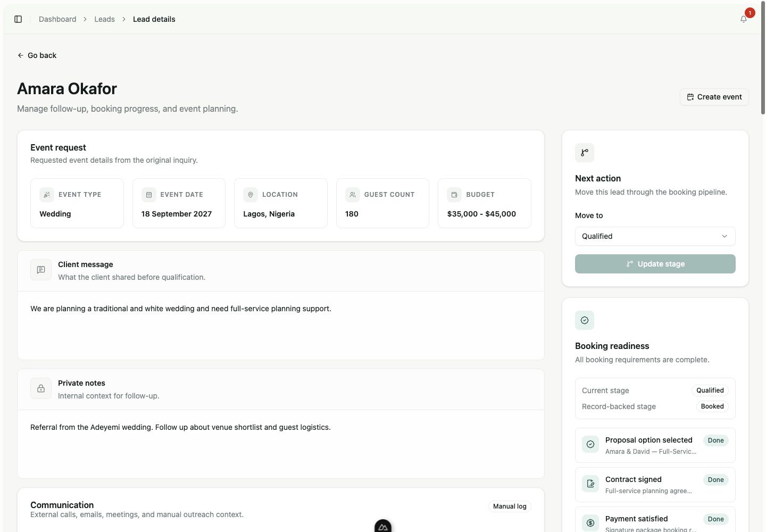Click the Event Date calendar icon
Screen dimensions: 766x532
[x=149, y=195]
